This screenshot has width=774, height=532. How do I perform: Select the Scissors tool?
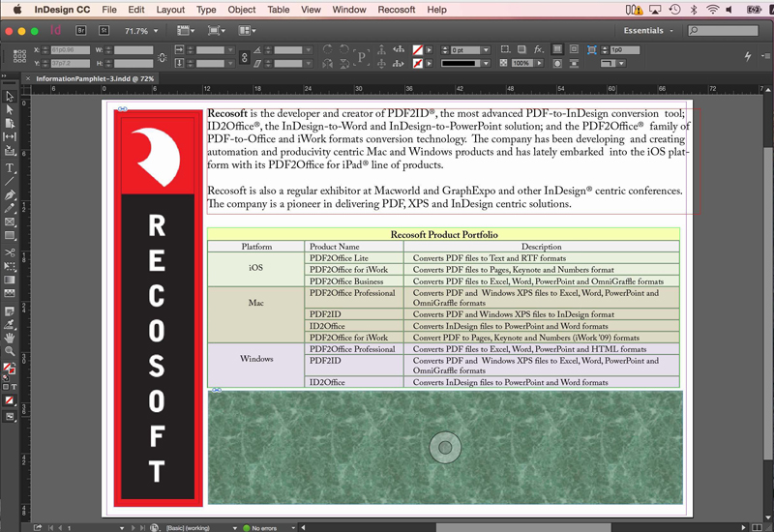click(10, 252)
